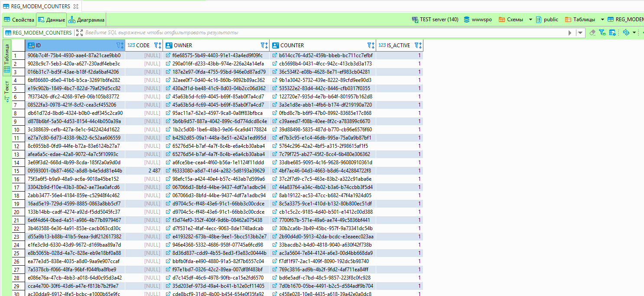This screenshot has width=644, height=296.
Task: Open TEST server (140) connection breadcrumb
Action: pyautogui.click(x=435, y=20)
